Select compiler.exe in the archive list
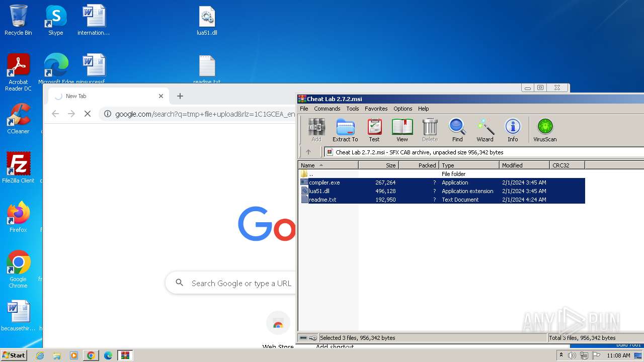Image resolution: width=644 pixels, height=362 pixels. [442, 183]
